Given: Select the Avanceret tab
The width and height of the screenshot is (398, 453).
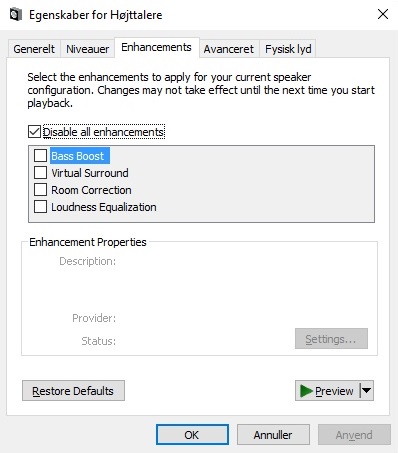Looking at the screenshot, I should tap(229, 49).
